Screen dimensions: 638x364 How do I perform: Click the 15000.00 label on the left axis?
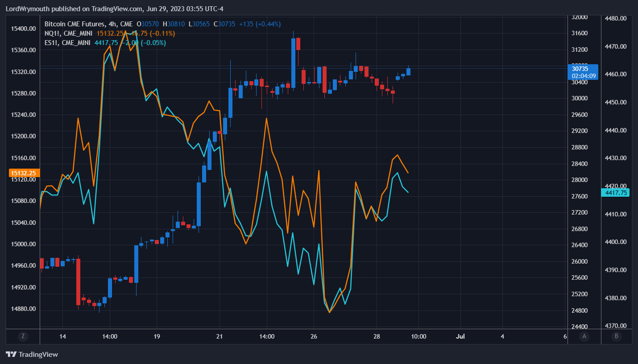coord(23,244)
